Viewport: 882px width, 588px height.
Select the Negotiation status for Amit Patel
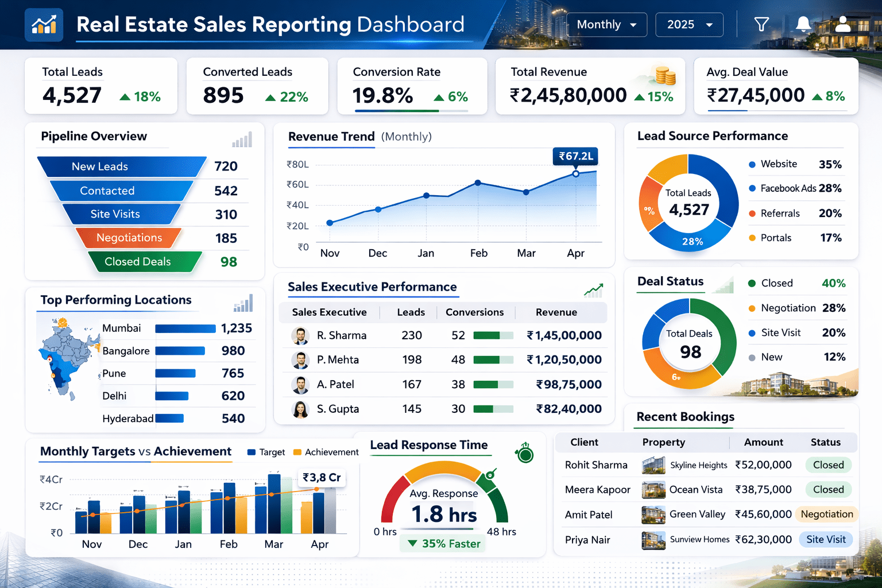(827, 514)
